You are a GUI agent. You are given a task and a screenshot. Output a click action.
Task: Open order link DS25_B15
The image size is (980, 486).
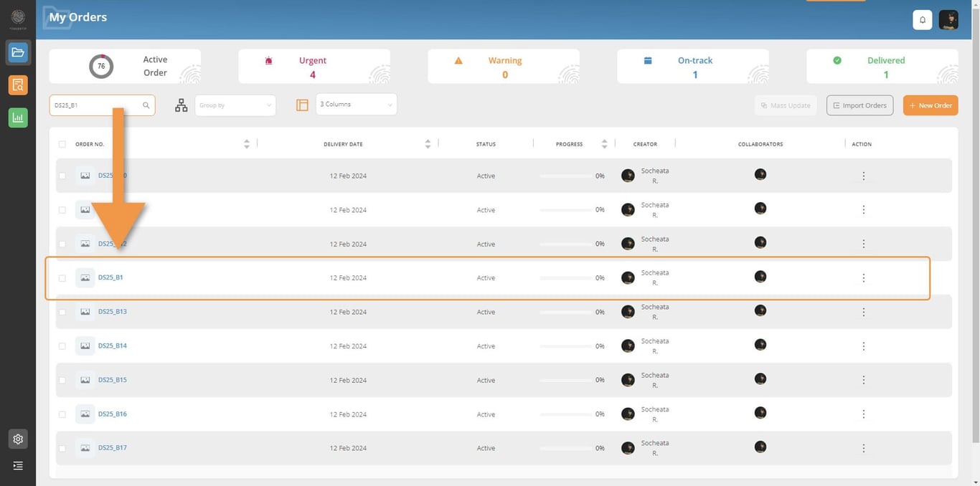tap(113, 380)
